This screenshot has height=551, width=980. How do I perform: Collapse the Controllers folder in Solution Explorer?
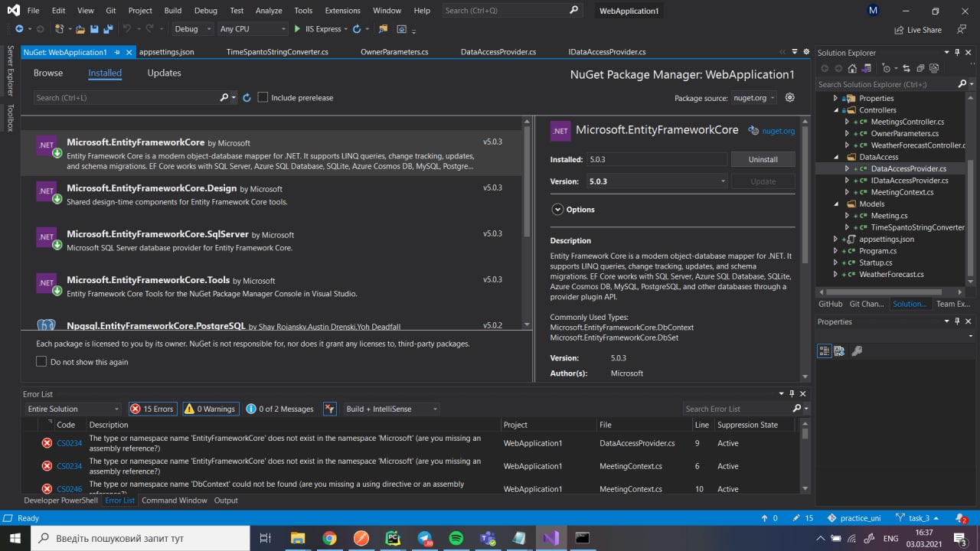coord(836,110)
